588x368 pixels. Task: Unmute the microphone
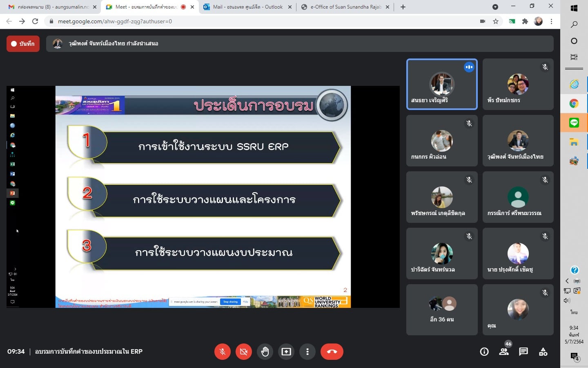[x=223, y=352]
